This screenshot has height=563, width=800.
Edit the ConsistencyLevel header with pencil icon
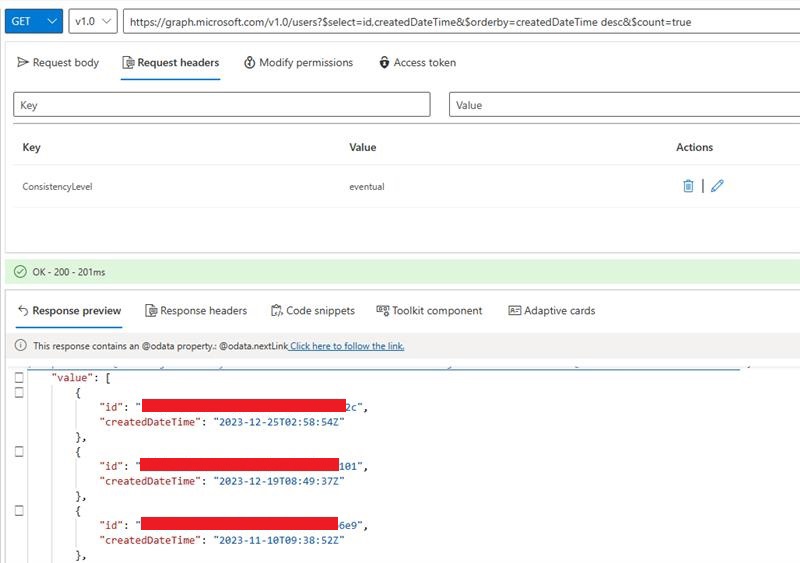pos(717,186)
